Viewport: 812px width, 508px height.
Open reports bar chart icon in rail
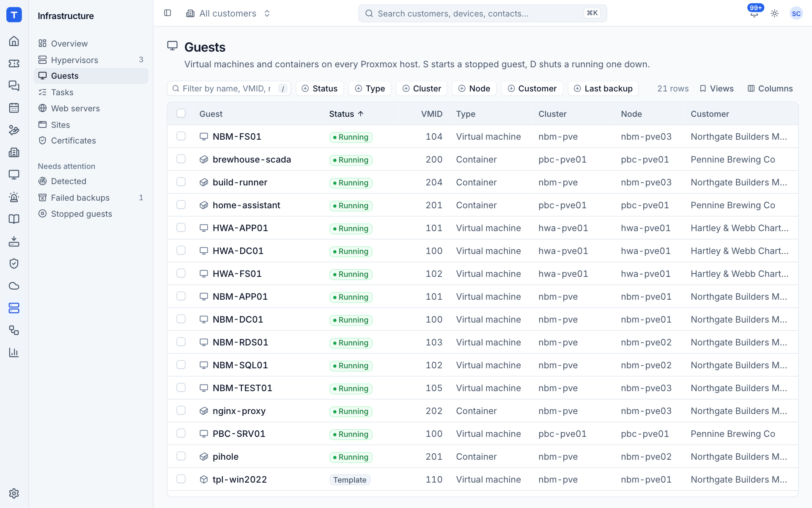tap(14, 352)
